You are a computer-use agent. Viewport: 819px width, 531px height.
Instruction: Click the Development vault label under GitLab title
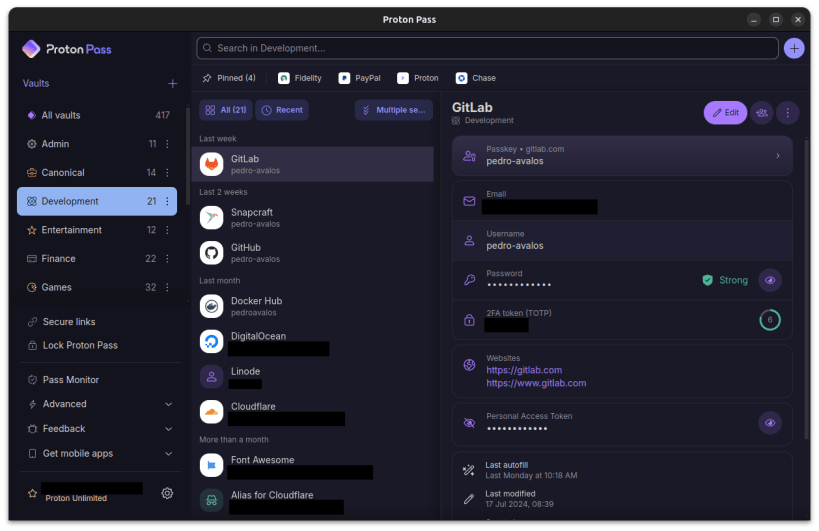(489, 121)
